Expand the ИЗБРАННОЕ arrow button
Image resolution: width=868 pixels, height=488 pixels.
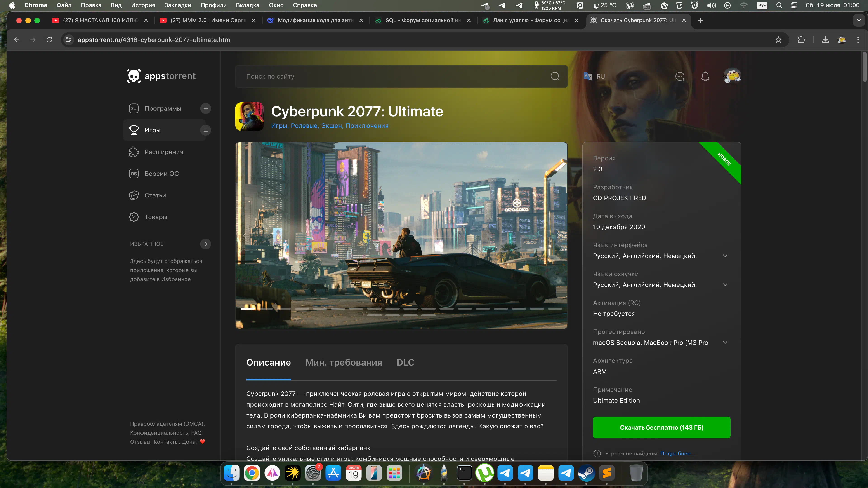205,244
